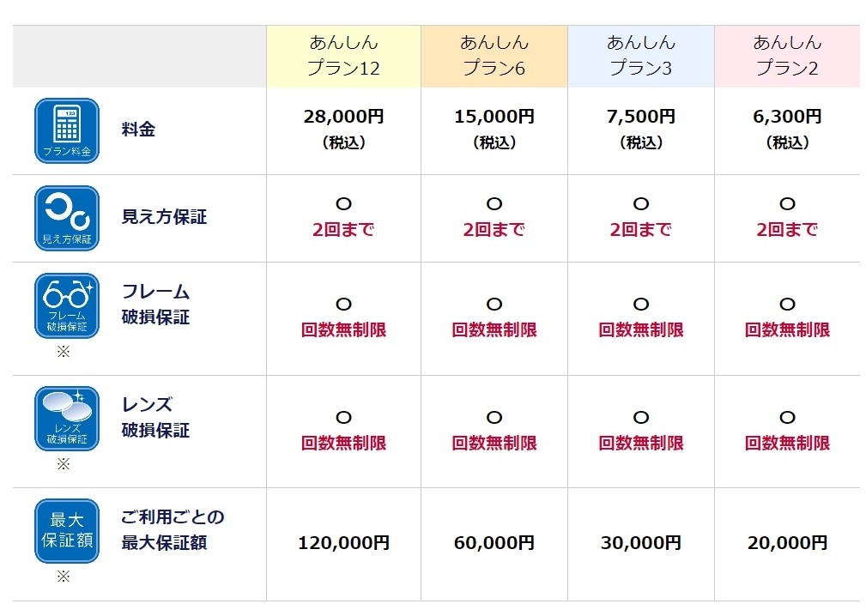Viewport: 866px width, 616px height.
Task: Select the あんしんプラン12 column header
Action: [343, 56]
